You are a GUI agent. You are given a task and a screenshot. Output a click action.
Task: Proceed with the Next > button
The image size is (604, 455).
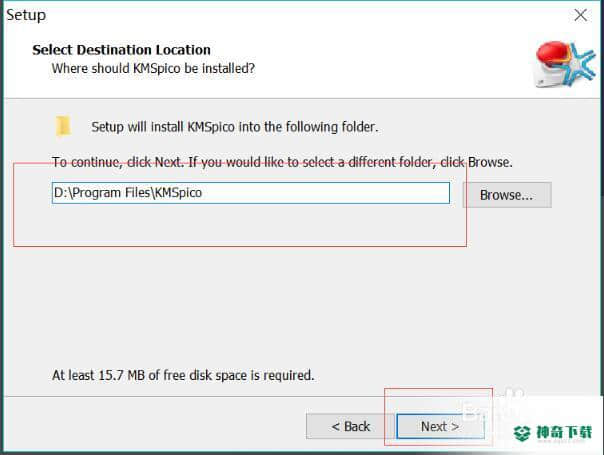[x=440, y=426]
